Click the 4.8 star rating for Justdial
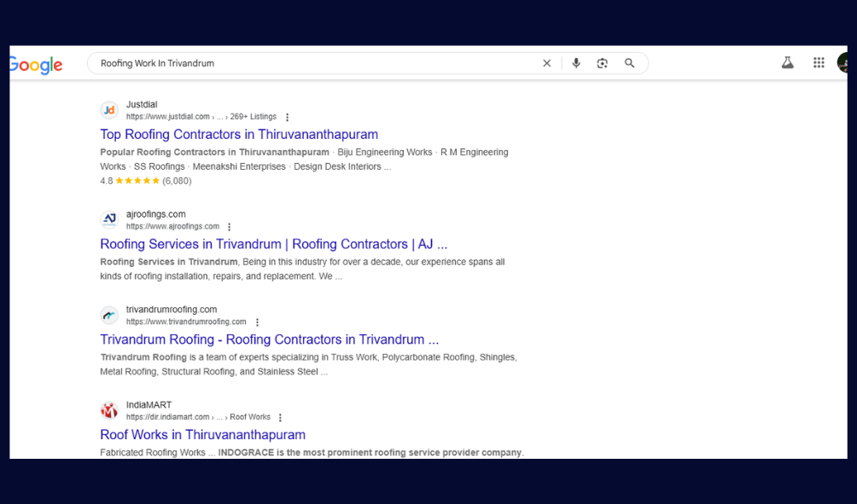 (146, 182)
